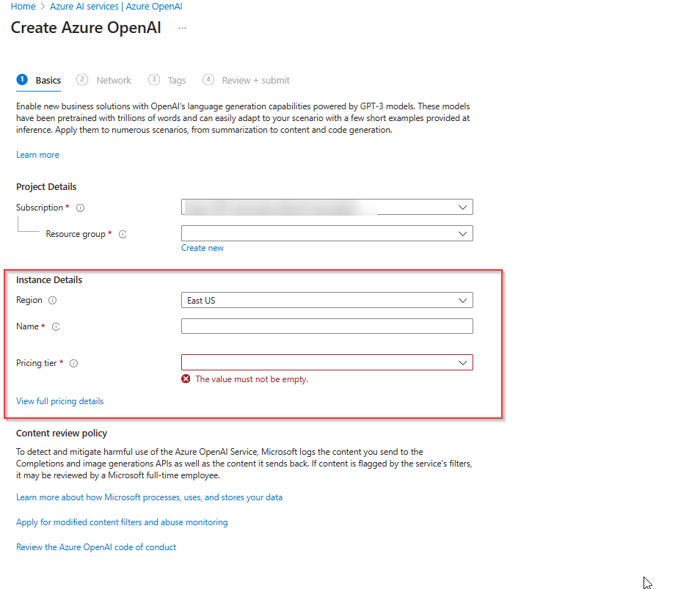Viewport: 700px width, 589px height.
Task: Expand the Resource group dropdown
Action: [327, 233]
